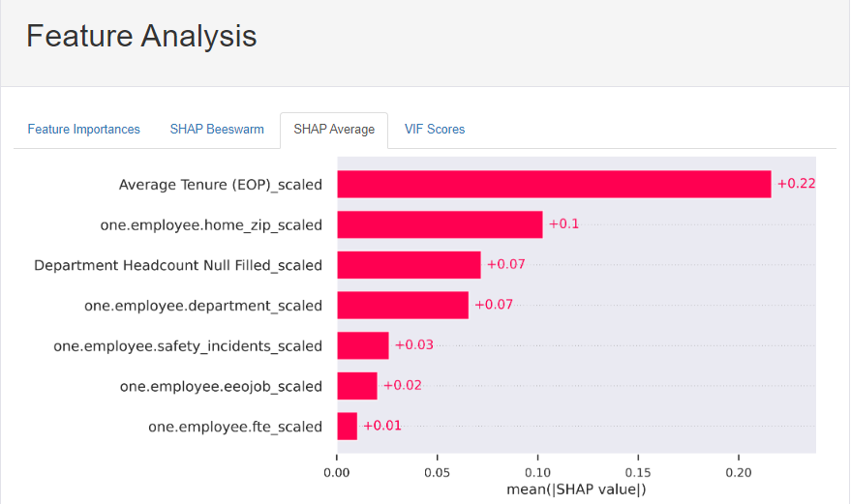Click the Feature Analysis heading

pos(141,36)
